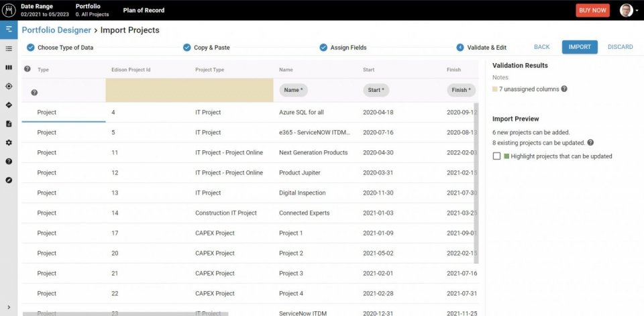Click help icon next to unassigned columns

tap(564, 89)
